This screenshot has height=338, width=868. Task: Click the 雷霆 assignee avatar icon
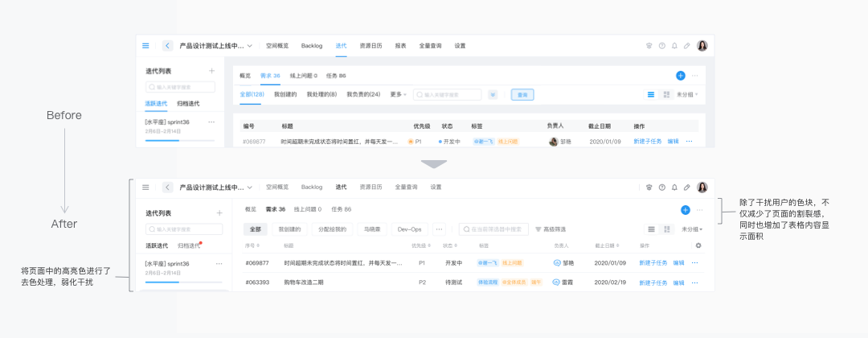557,282
